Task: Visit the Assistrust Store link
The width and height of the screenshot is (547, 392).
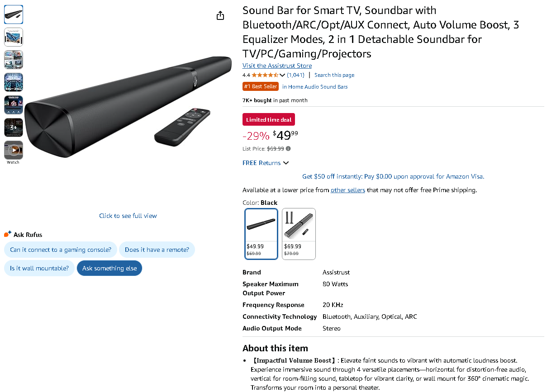Action: tap(277, 66)
